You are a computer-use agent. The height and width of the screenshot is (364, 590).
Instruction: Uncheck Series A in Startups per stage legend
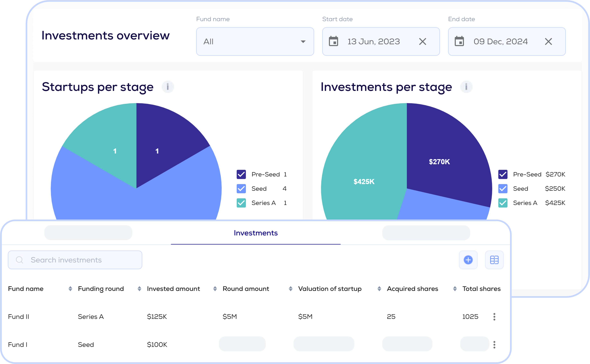241,203
